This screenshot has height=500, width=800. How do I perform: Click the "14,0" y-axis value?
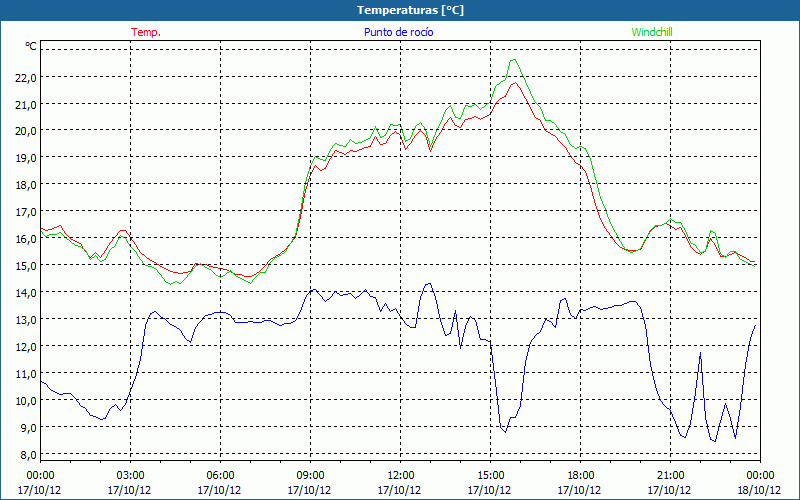26,293
